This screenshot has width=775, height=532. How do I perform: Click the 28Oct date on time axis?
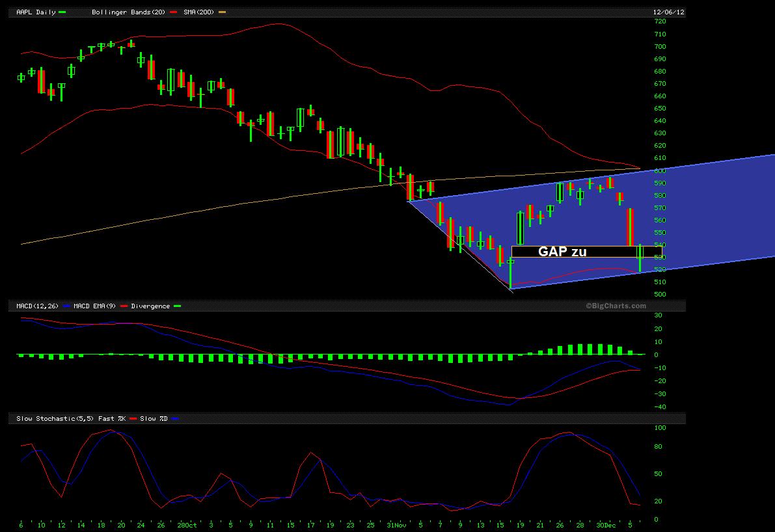tap(187, 525)
